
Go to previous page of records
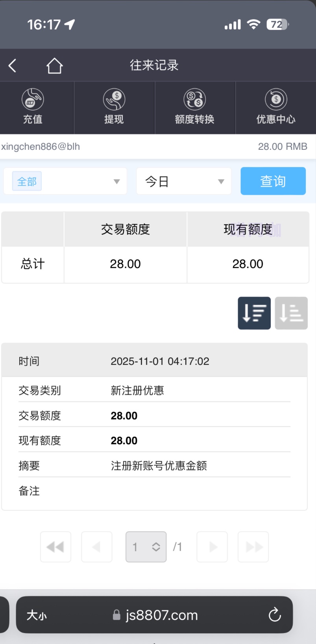click(x=97, y=547)
